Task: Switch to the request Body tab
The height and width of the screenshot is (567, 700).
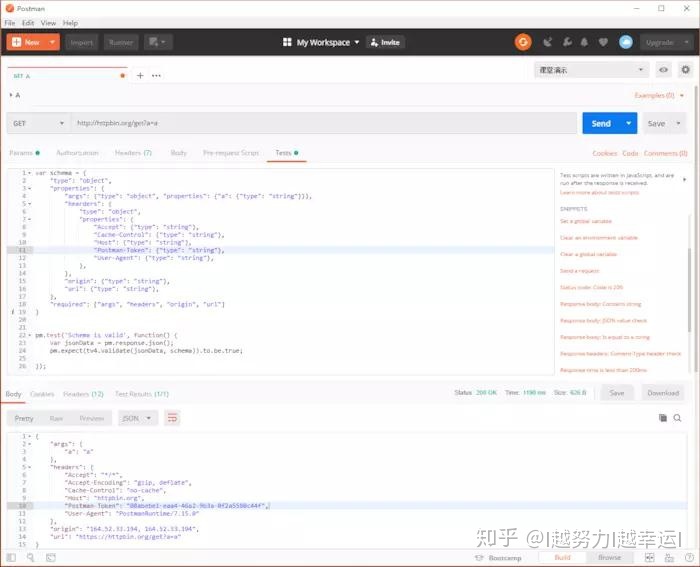Action: [179, 153]
